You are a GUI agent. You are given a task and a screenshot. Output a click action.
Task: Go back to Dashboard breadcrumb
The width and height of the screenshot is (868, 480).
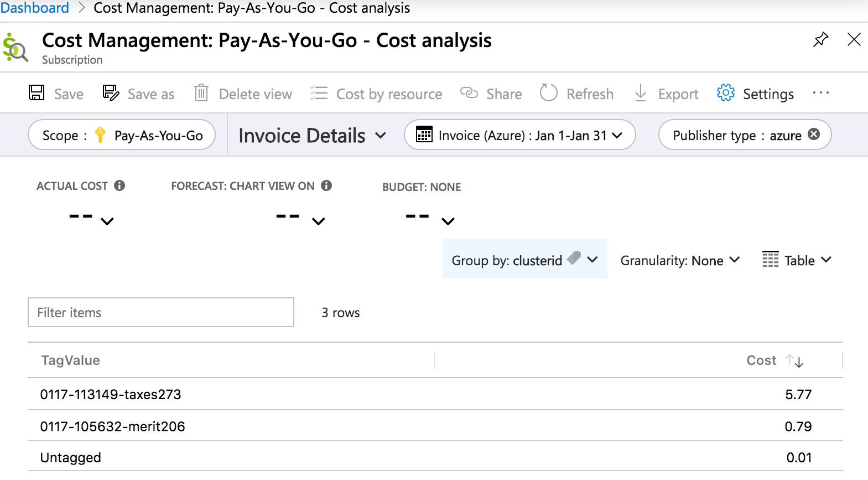click(34, 8)
